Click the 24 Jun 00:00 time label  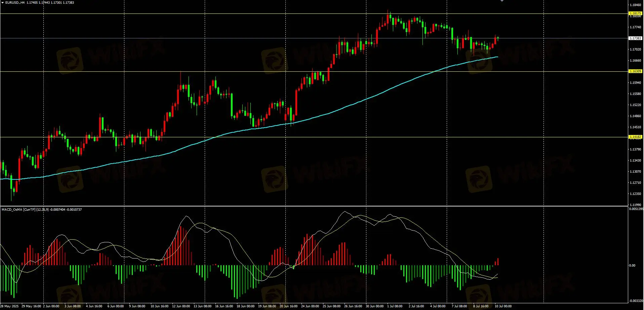coord(310,306)
